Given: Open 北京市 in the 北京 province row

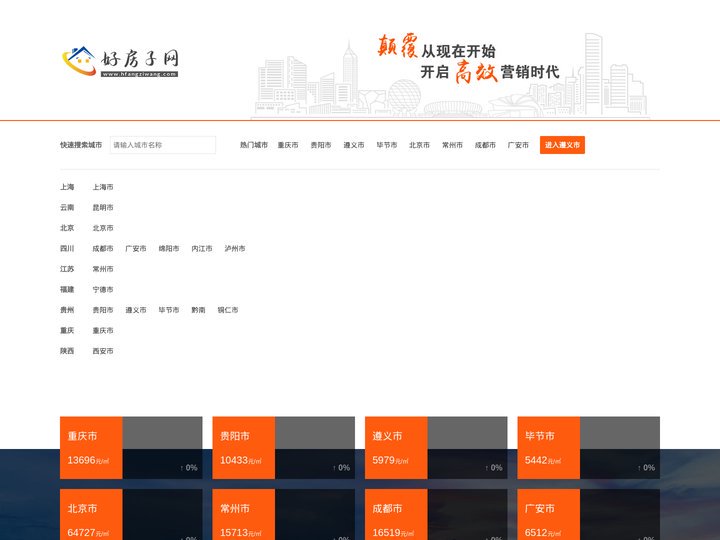Looking at the screenshot, I should 103,228.
